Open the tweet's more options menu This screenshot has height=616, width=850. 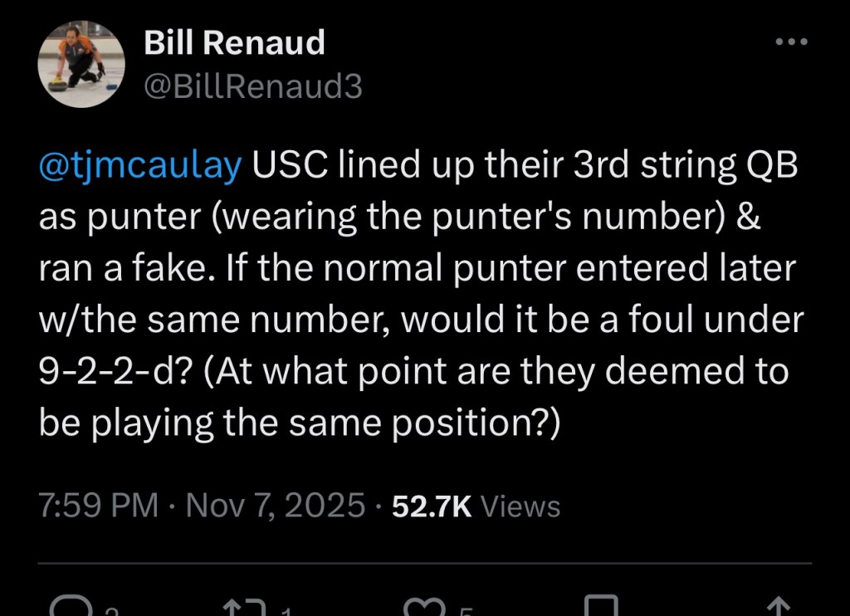[789, 42]
